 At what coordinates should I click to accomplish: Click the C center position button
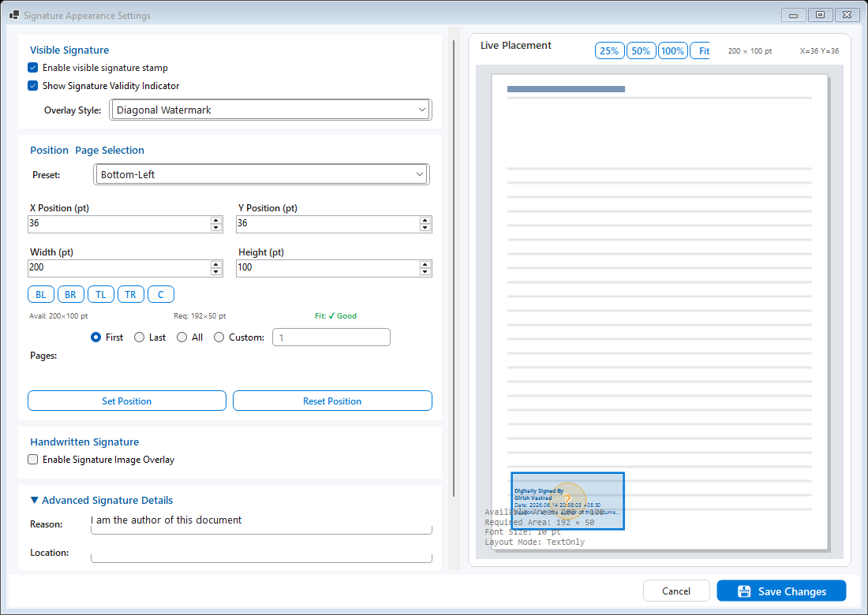(x=160, y=294)
